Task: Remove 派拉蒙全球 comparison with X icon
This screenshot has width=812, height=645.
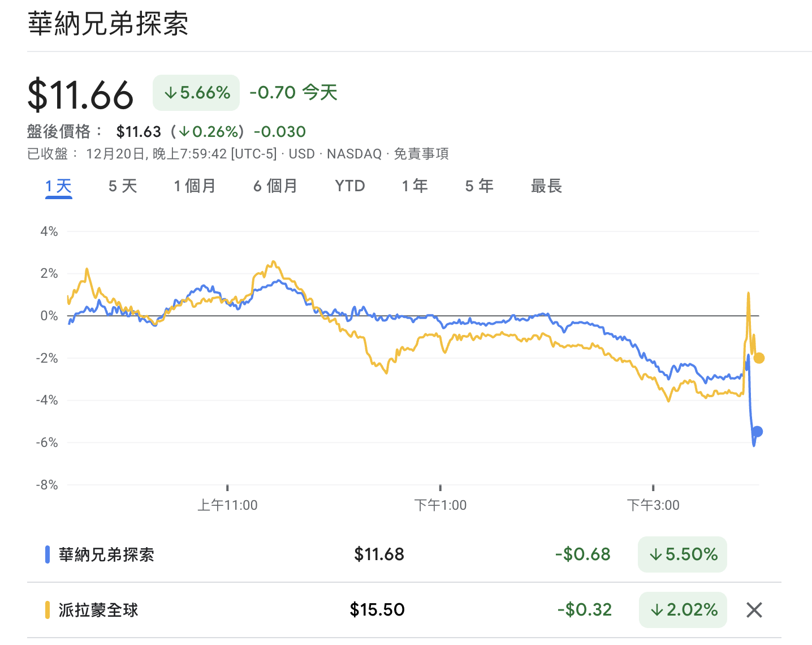Action: tap(754, 610)
